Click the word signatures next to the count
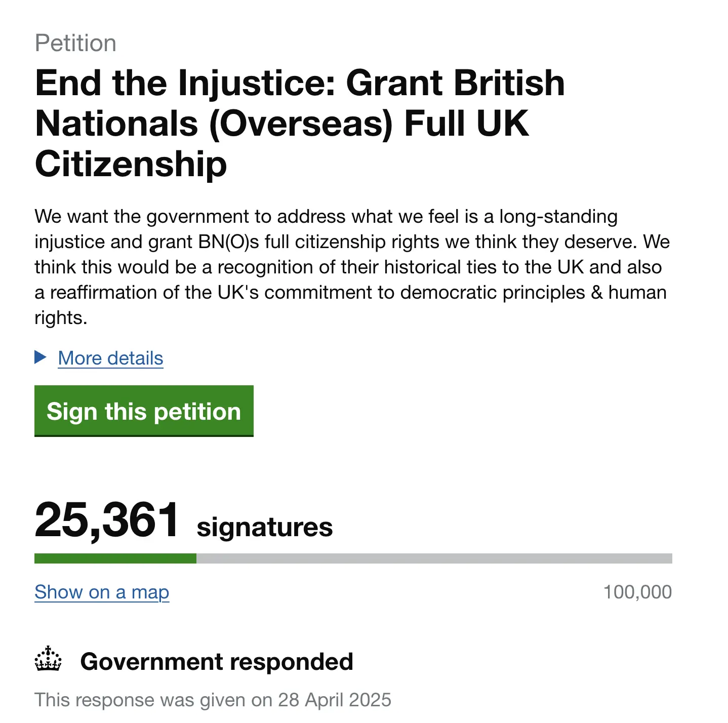The image size is (728, 723). pyautogui.click(x=265, y=527)
